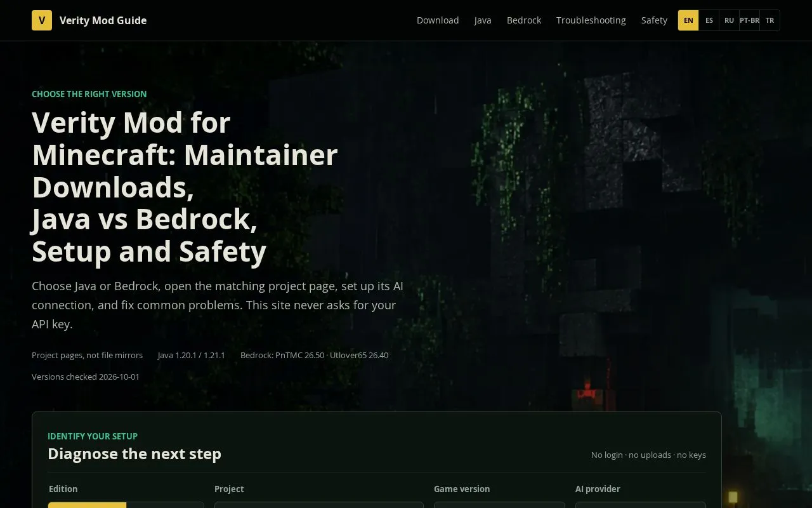Switch language to ES
Viewport: 812px width, 508px height.
(x=709, y=20)
